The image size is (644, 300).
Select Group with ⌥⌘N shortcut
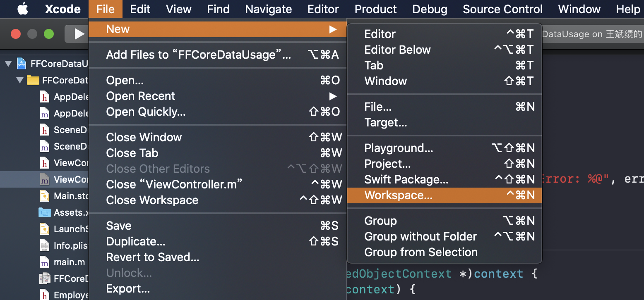click(444, 221)
